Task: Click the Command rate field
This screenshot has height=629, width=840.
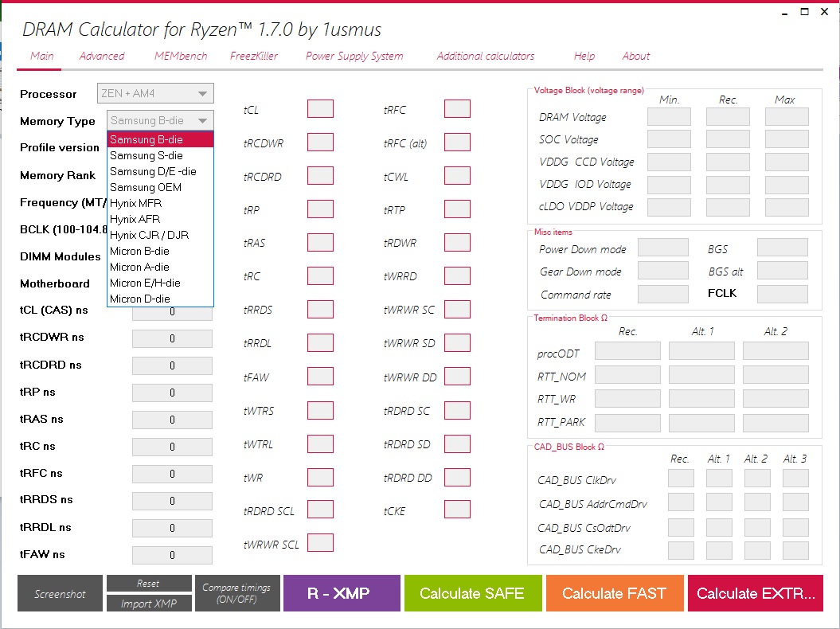Action: 663,294
